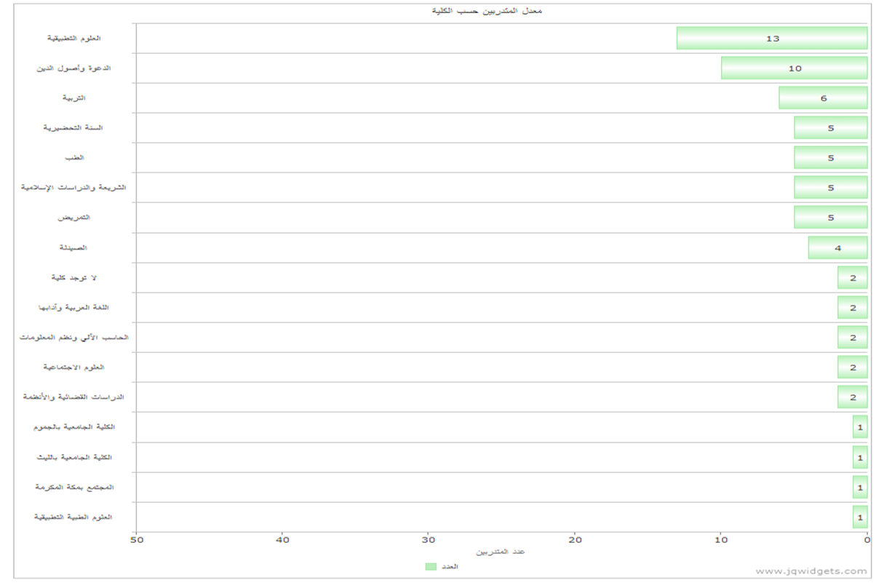Select the التمريض bar
Screen dimensions: 884x588
[x=831, y=217]
